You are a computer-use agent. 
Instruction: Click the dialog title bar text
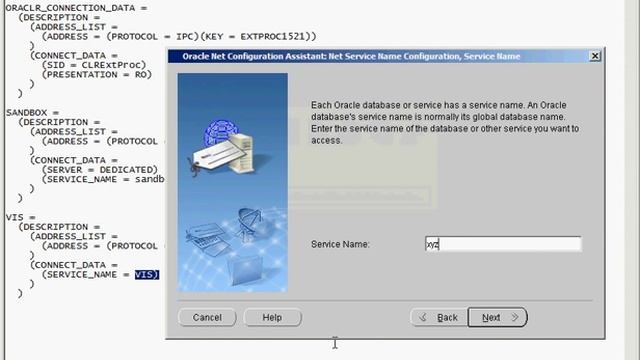pyautogui.click(x=351, y=56)
